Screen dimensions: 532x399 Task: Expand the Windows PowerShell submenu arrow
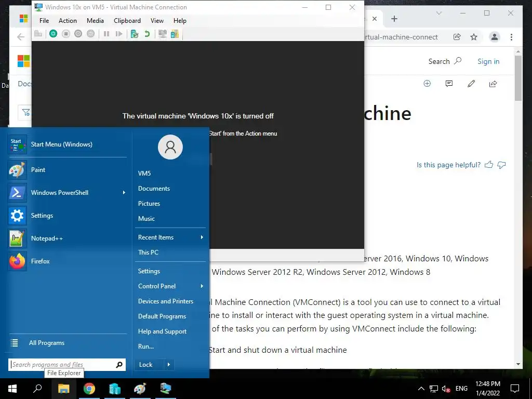(x=124, y=193)
